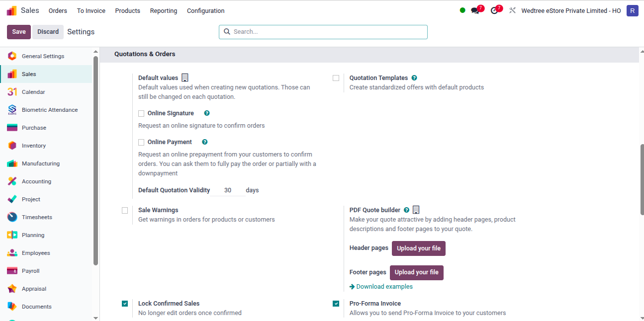The image size is (644, 321).
Task: Enable the Online Signature checkbox
Action: (x=141, y=113)
